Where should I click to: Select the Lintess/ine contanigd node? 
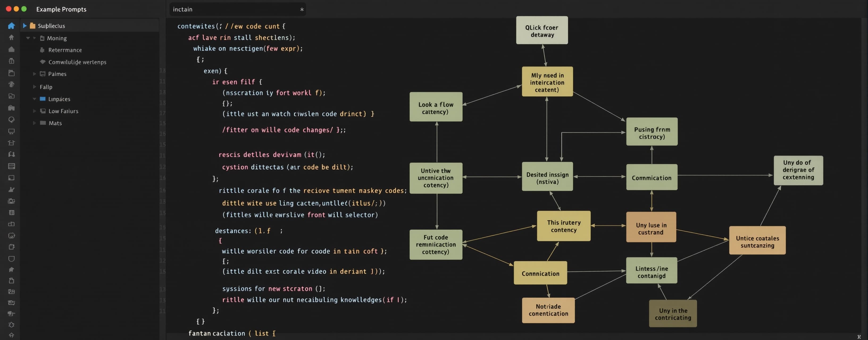(651, 270)
